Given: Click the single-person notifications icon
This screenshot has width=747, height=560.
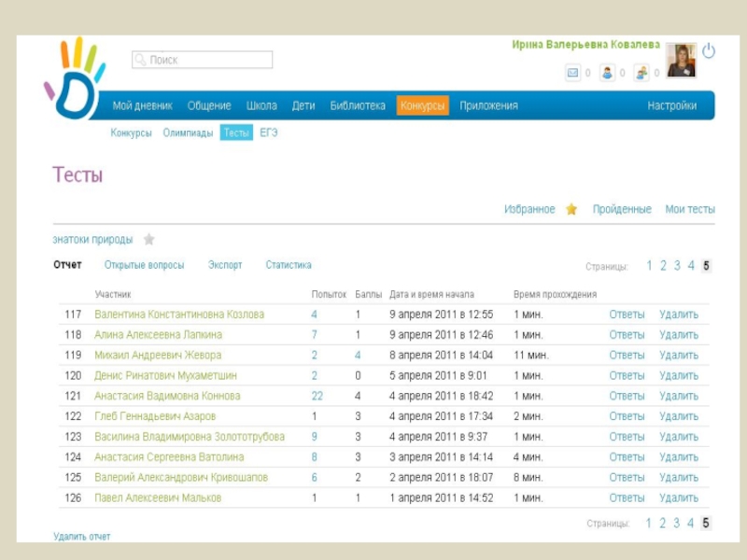Looking at the screenshot, I should (x=607, y=73).
